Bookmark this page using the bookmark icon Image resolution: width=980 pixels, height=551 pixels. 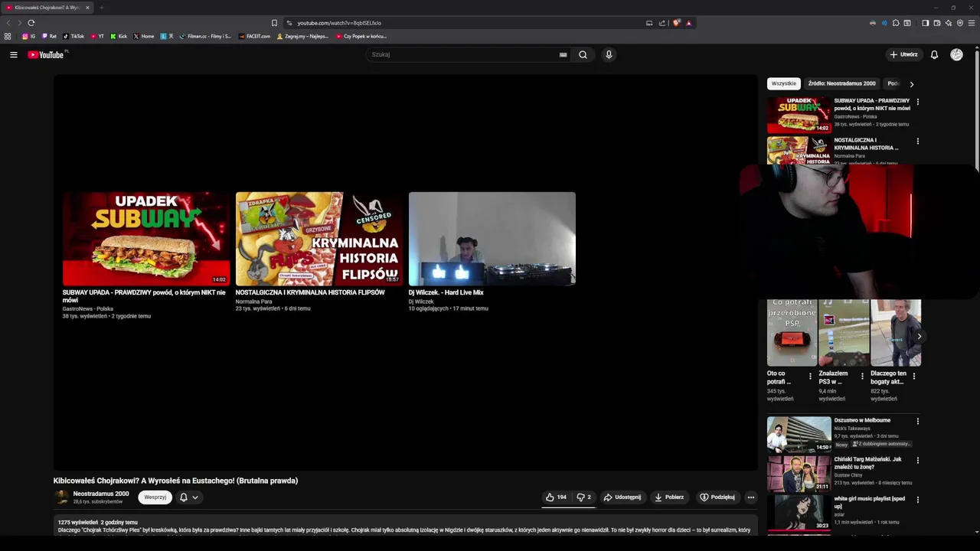(x=274, y=23)
